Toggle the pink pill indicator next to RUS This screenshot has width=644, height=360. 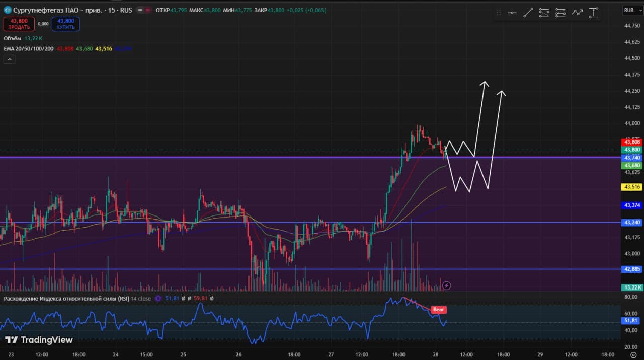pos(148,10)
